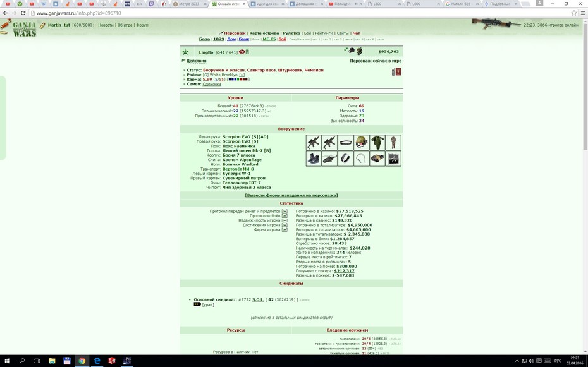
Task: Click the souvenir cartridge thumbnail
Action: [x=361, y=159]
